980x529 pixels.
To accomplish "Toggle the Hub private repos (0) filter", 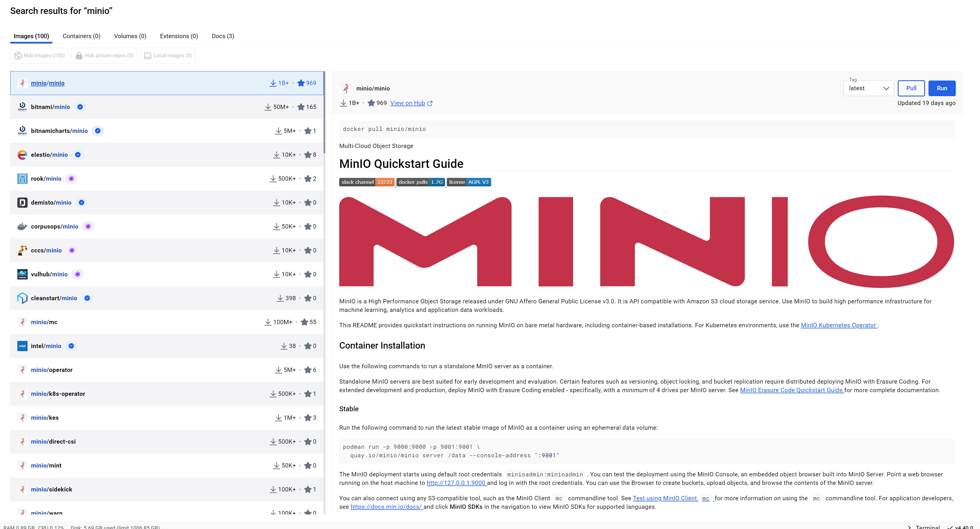I will tap(104, 55).
